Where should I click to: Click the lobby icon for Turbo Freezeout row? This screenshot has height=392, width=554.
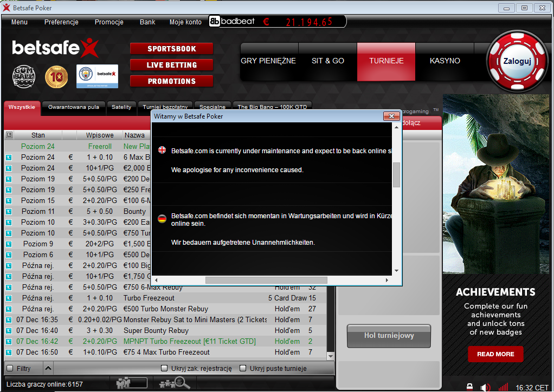point(9,298)
